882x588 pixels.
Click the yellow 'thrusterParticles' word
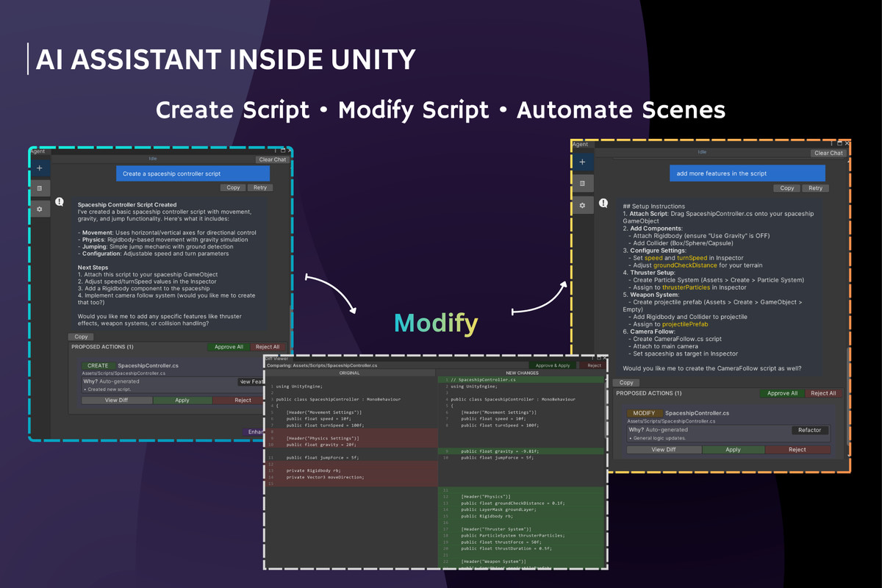(686, 287)
